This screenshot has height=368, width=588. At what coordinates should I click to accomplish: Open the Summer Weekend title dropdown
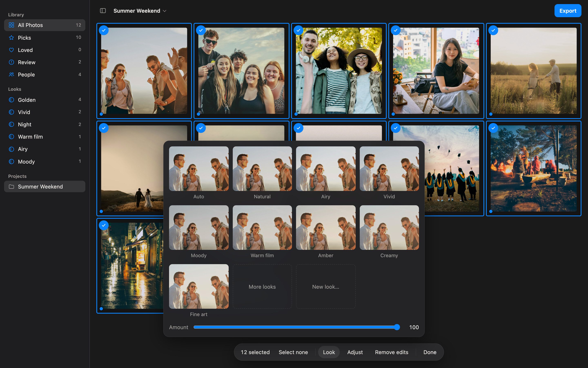(x=140, y=11)
